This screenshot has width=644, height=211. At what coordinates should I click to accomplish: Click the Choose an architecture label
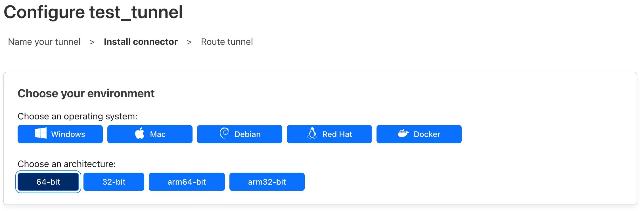pos(67,164)
